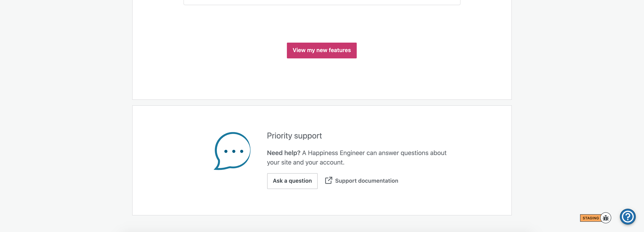This screenshot has height=232, width=644.
Task: Open the Support documentation link
Action: (361, 181)
